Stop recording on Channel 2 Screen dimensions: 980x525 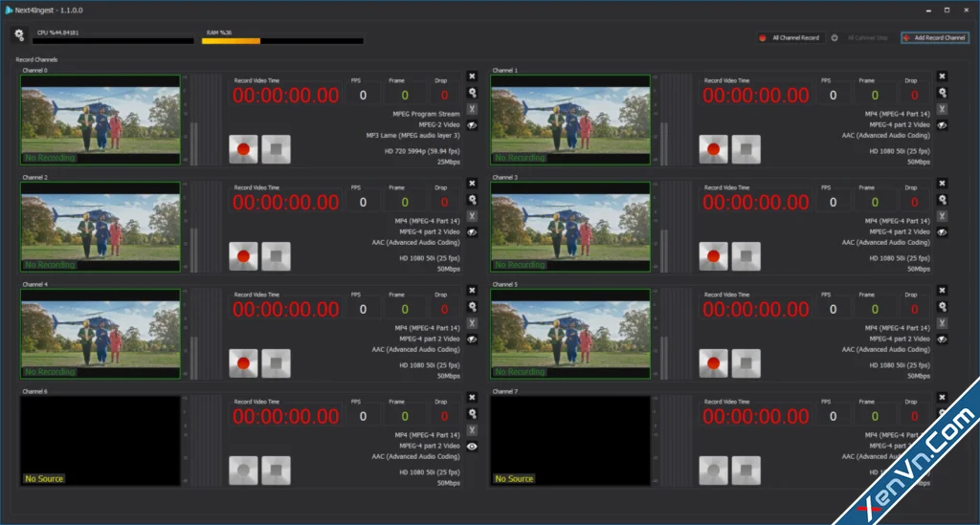point(276,256)
